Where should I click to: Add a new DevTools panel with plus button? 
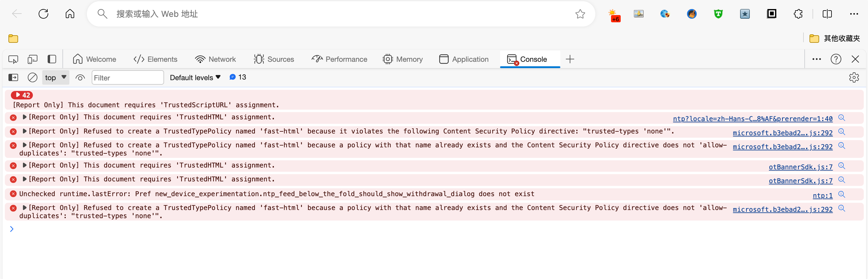pyautogui.click(x=570, y=59)
